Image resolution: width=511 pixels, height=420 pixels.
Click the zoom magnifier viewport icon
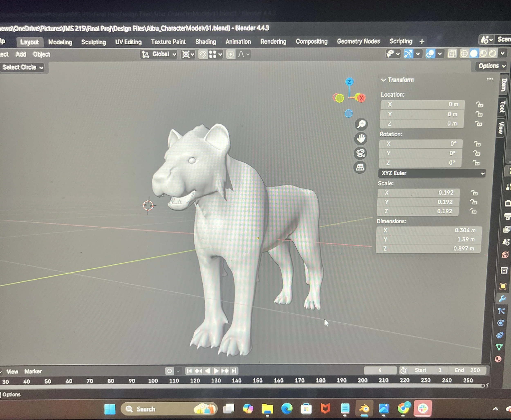[361, 124]
